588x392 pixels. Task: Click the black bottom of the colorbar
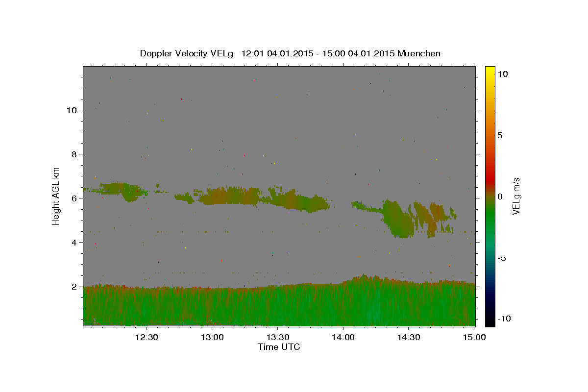pos(490,322)
